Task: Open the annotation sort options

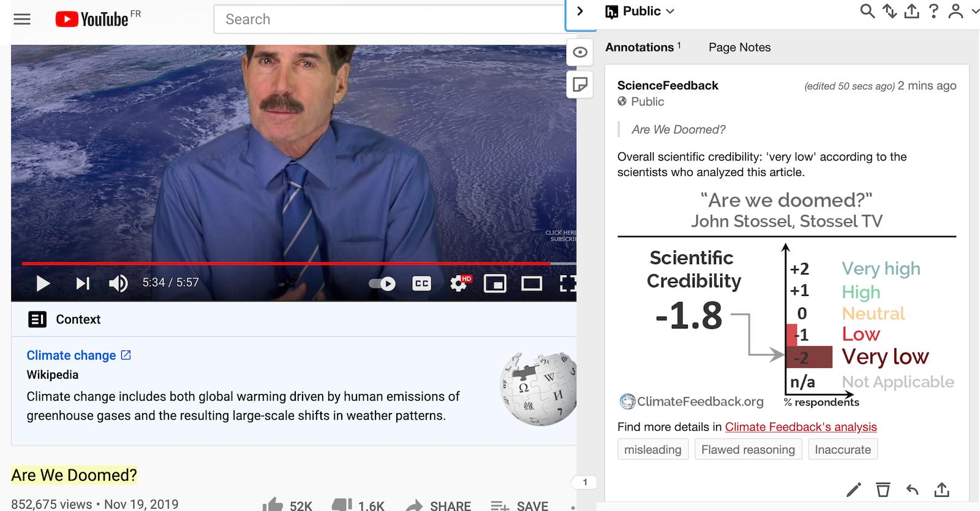Action: point(889,11)
